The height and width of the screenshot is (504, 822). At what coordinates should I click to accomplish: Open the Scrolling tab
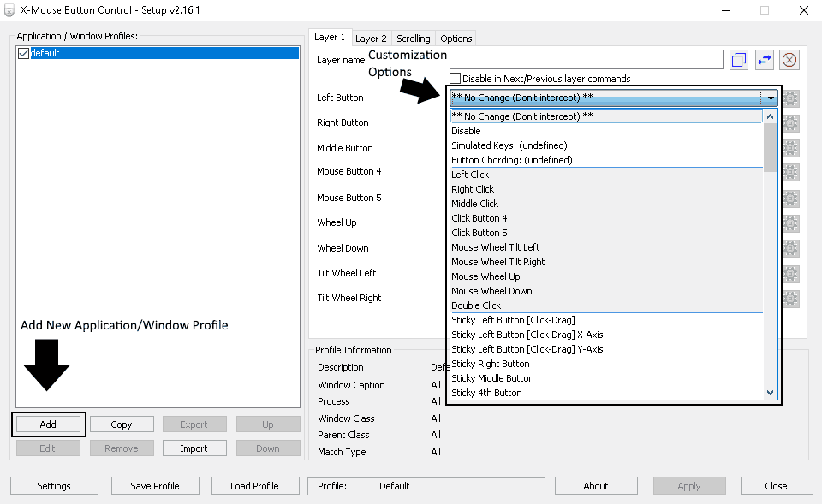click(x=413, y=39)
